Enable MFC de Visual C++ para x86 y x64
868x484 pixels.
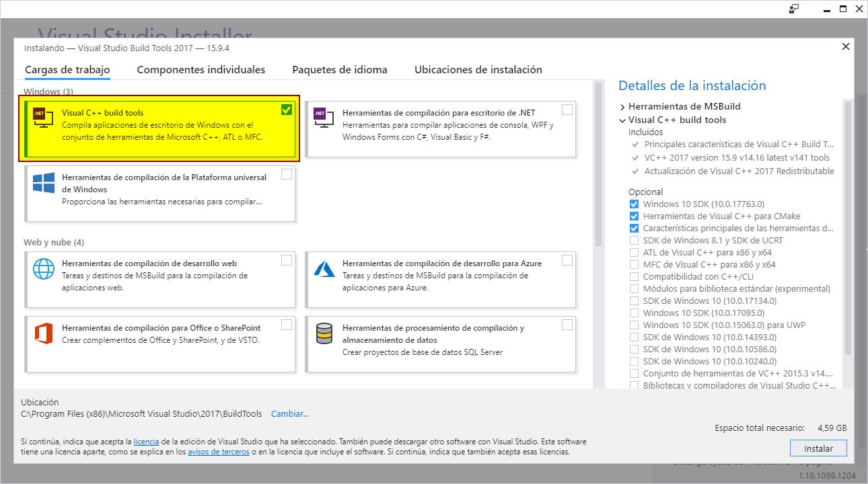click(634, 264)
